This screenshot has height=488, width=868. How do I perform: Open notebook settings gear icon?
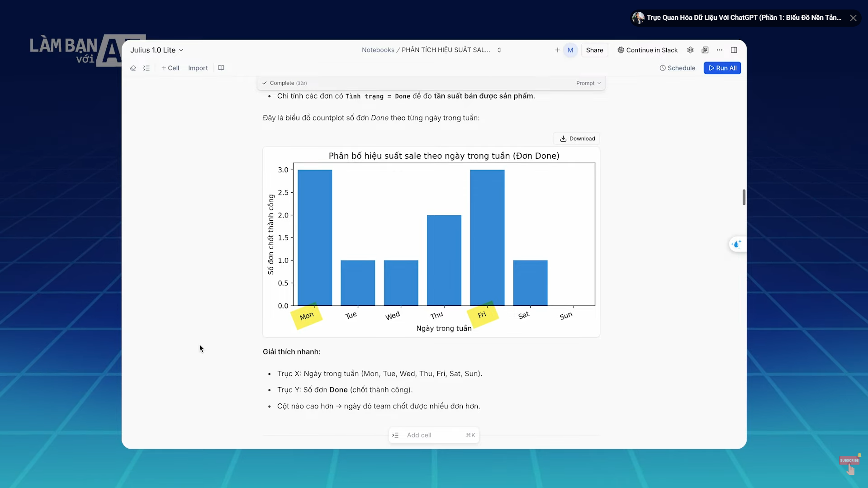690,50
